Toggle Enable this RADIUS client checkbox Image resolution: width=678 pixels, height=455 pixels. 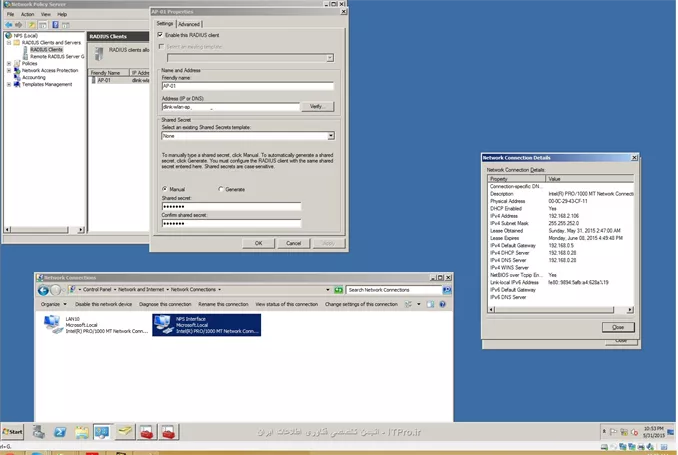click(x=160, y=35)
